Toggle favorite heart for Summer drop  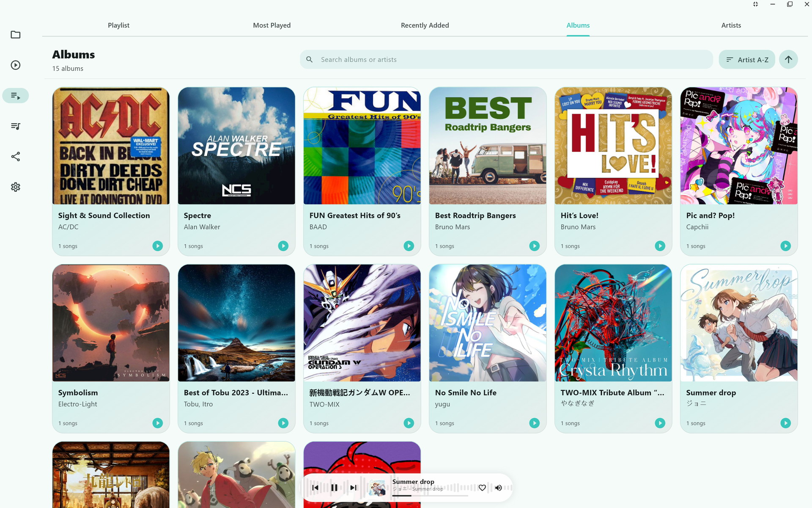click(x=482, y=488)
